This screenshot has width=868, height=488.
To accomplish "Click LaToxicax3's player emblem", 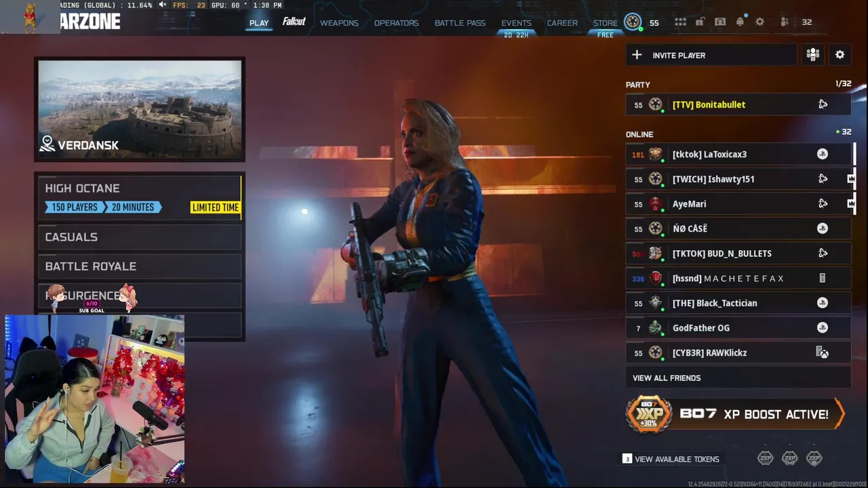I will tap(655, 154).
